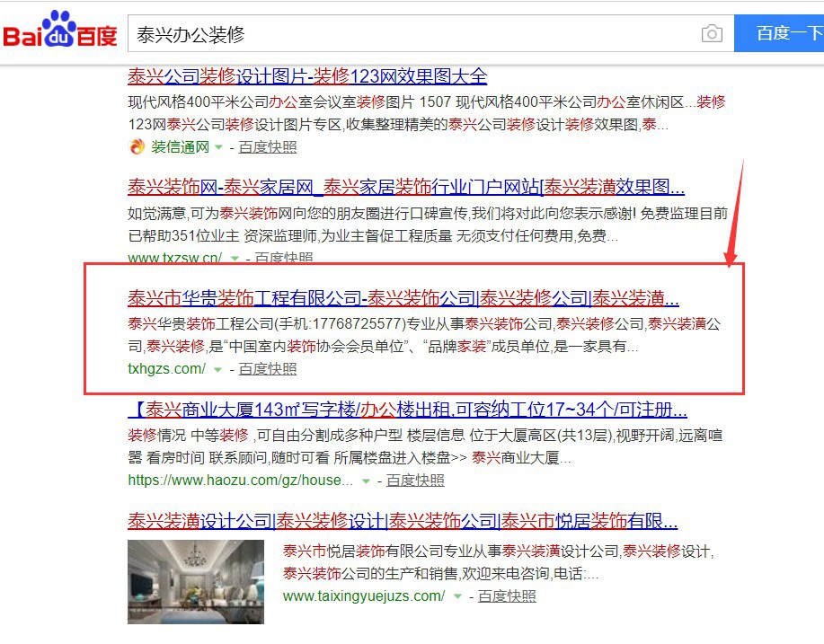Focus the search box containing 泰兴办公装修
The height and width of the screenshot is (644, 824).
pos(413,34)
